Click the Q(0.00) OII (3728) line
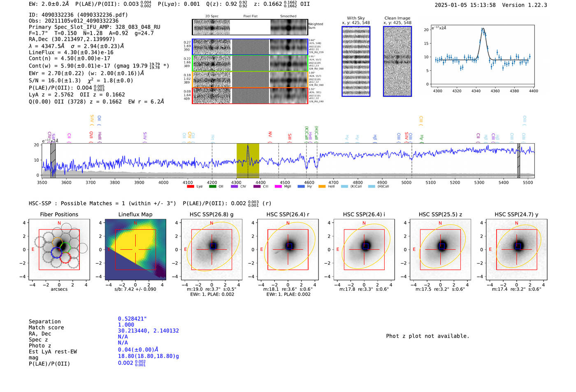 point(96,102)
